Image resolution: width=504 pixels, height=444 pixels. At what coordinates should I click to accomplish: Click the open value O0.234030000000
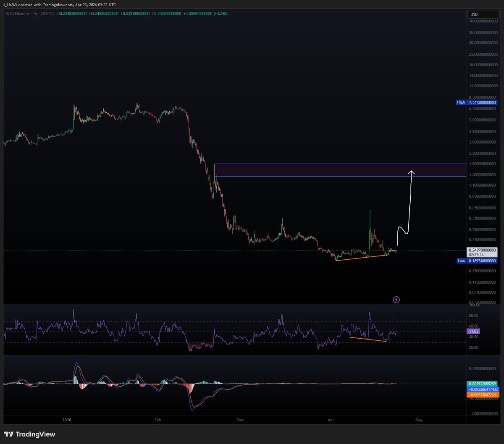pos(72,13)
